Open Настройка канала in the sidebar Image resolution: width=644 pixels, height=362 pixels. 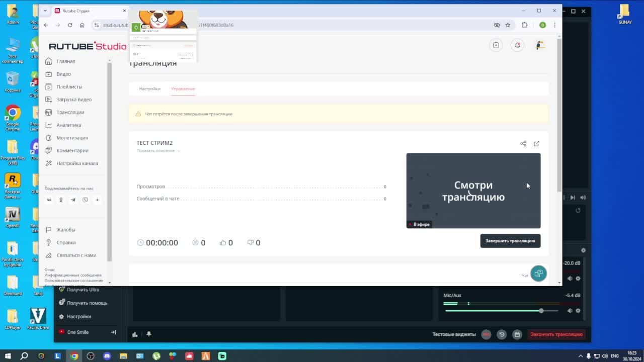coord(71,163)
